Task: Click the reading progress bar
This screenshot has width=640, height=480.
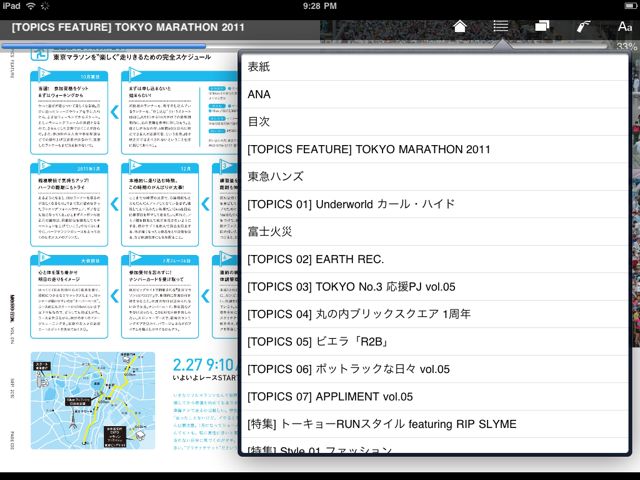Action: coord(306,46)
